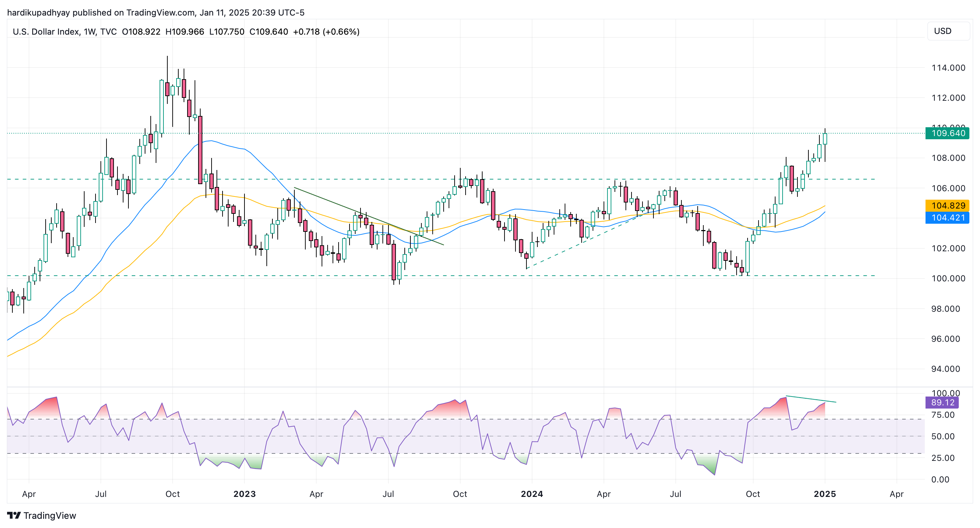Select the green RSI divergence line near 2025
Viewport: 980px width, 528px height.
click(x=811, y=399)
